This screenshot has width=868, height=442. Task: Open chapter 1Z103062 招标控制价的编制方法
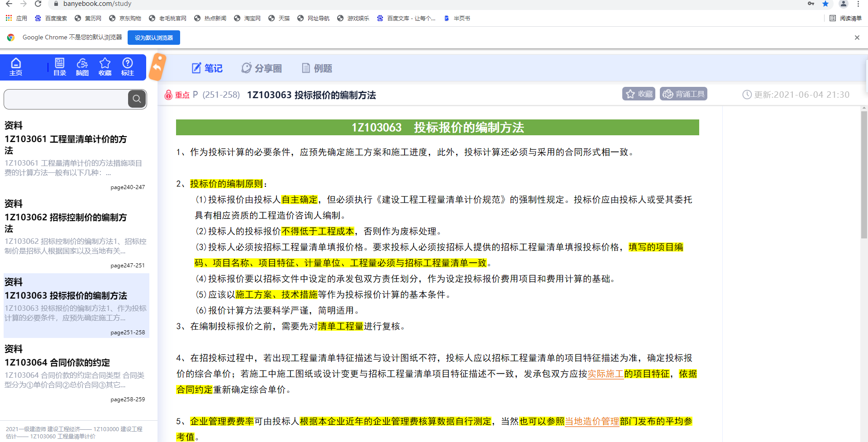click(66, 223)
